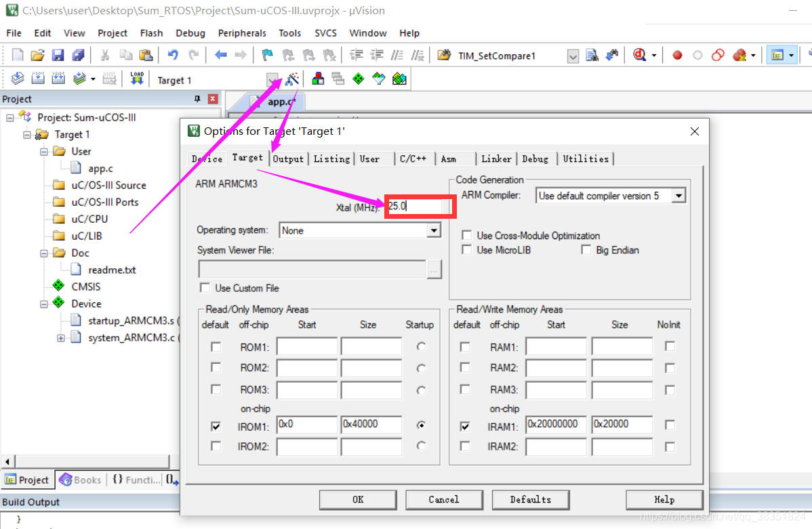The image size is (812, 529).
Task: Click the IROM1 Size field showing 0x40000
Action: (x=371, y=425)
